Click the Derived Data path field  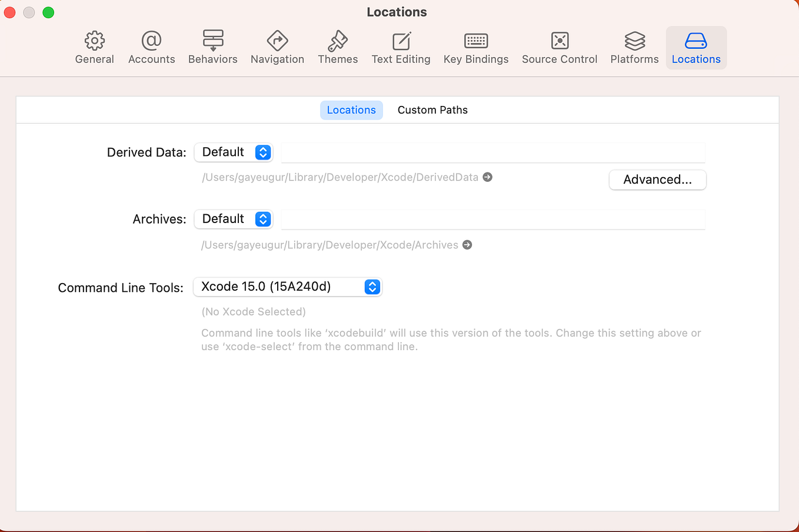coord(493,152)
